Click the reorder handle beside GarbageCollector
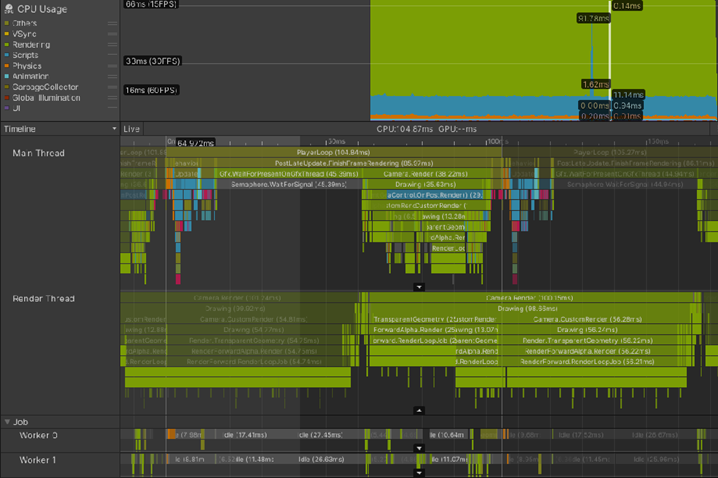 112,87
